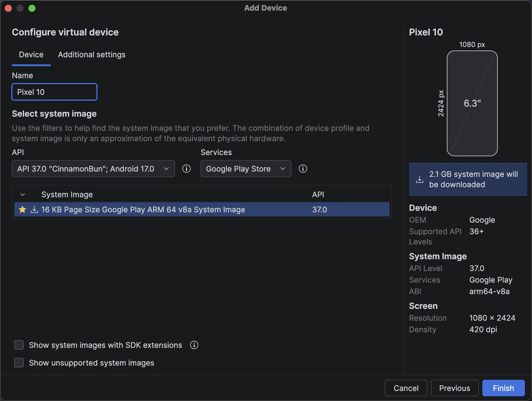Enable Show unsupported system images
Screen dimensions: 532x401
(x=19, y=363)
